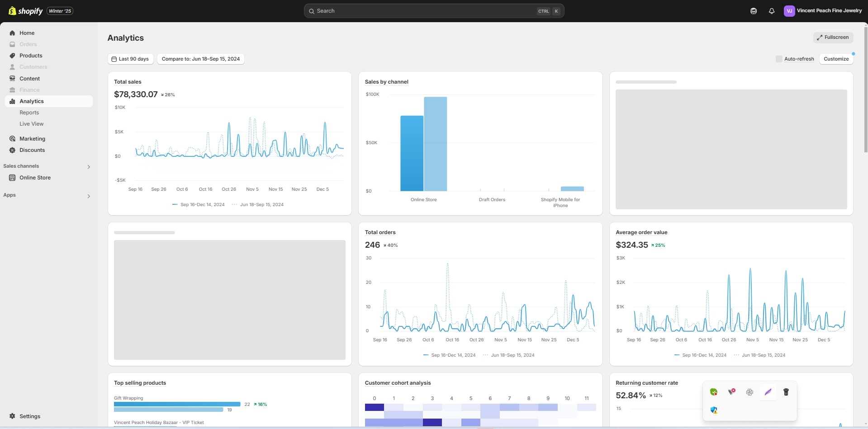Open the Vincent Peach Fine Jewelry account menu
The width and height of the screenshot is (868, 429).
pos(823,11)
